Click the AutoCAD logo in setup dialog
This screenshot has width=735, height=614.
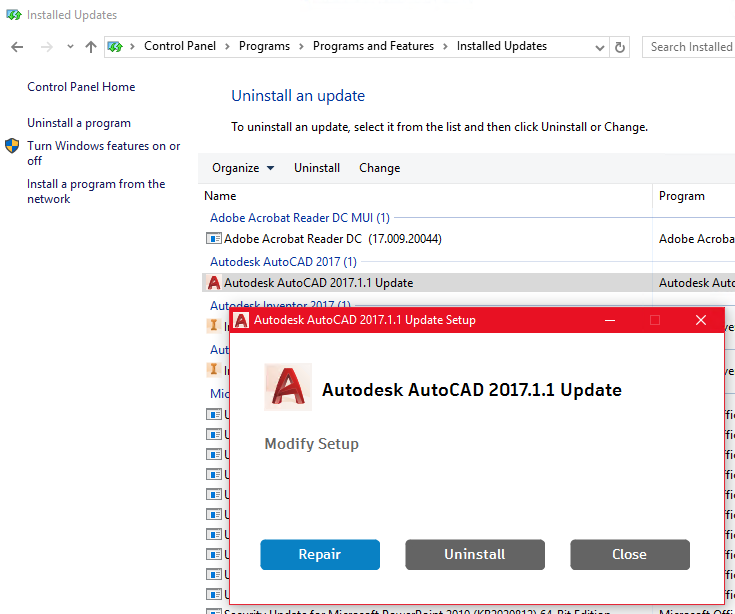pyautogui.click(x=288, y=387)
